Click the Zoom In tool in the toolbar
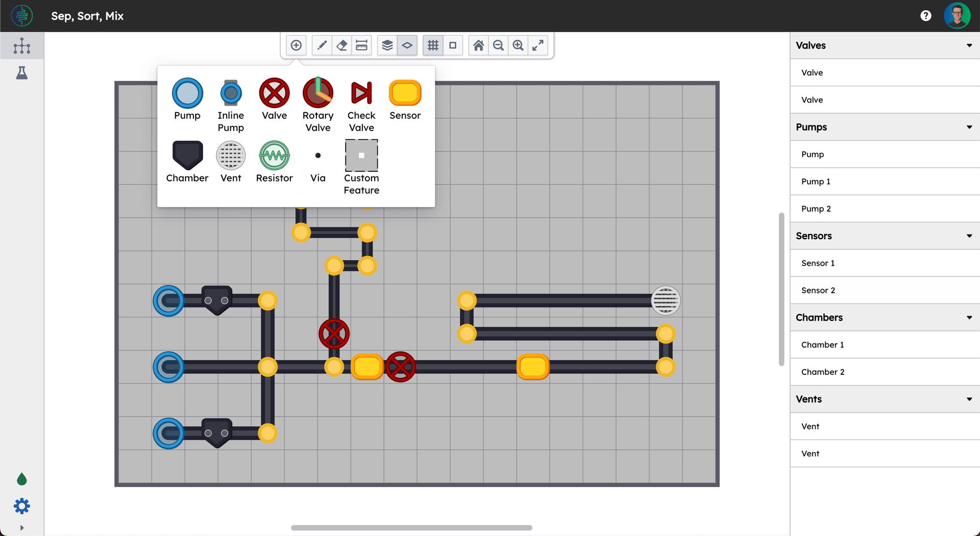This screenshot has width=980, height=536. [x=518, y=45]
